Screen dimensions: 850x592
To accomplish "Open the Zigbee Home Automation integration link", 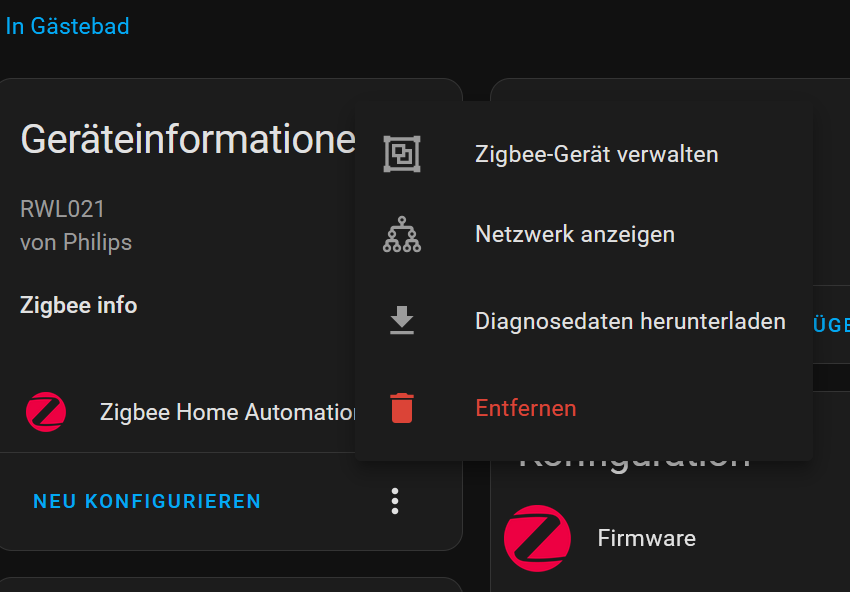I will click(x=228, y=412).
